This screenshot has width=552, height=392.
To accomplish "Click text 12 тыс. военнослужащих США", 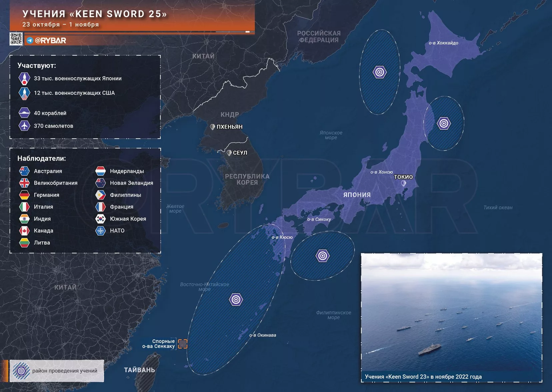I will [x=74, y=93].
